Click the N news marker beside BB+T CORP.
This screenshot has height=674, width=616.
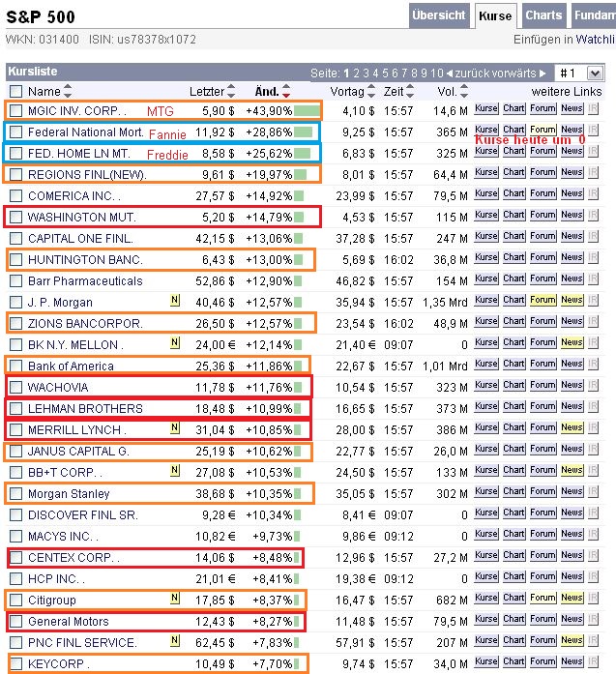[174, 470]
